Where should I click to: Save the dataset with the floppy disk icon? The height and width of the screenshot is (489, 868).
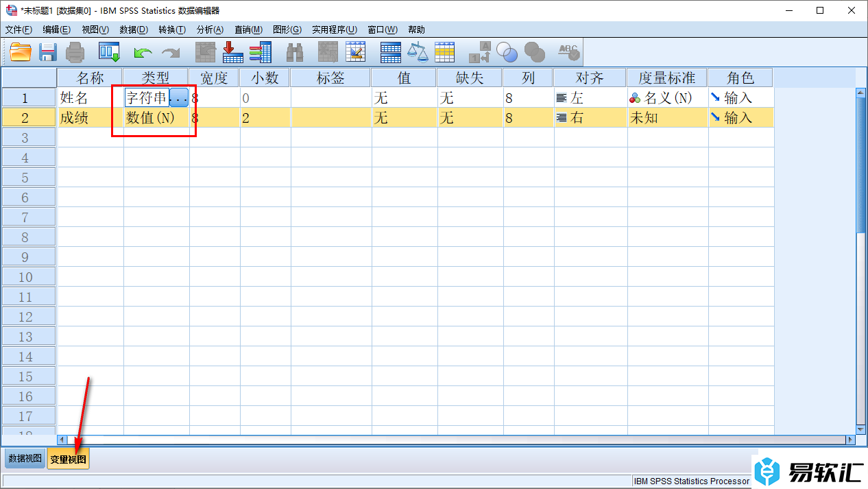point(48,52)
